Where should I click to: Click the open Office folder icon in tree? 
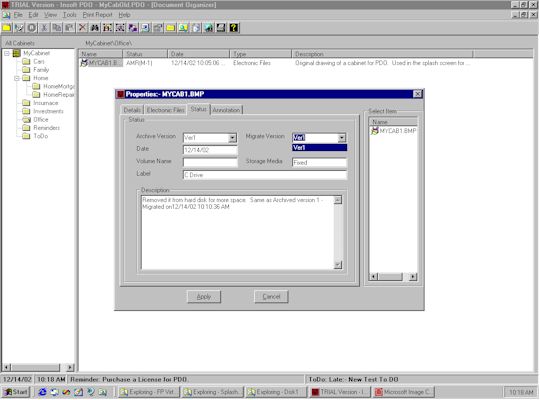coord(27,120)
